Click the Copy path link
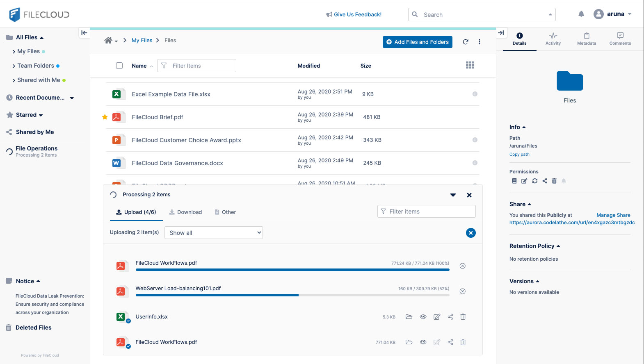 coord(519,155)
